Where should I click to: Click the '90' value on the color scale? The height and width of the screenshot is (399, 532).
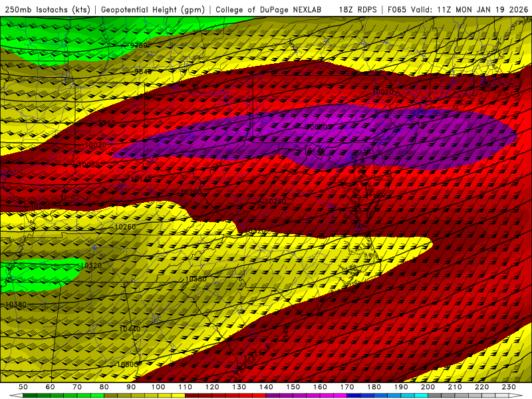(131, 387)
